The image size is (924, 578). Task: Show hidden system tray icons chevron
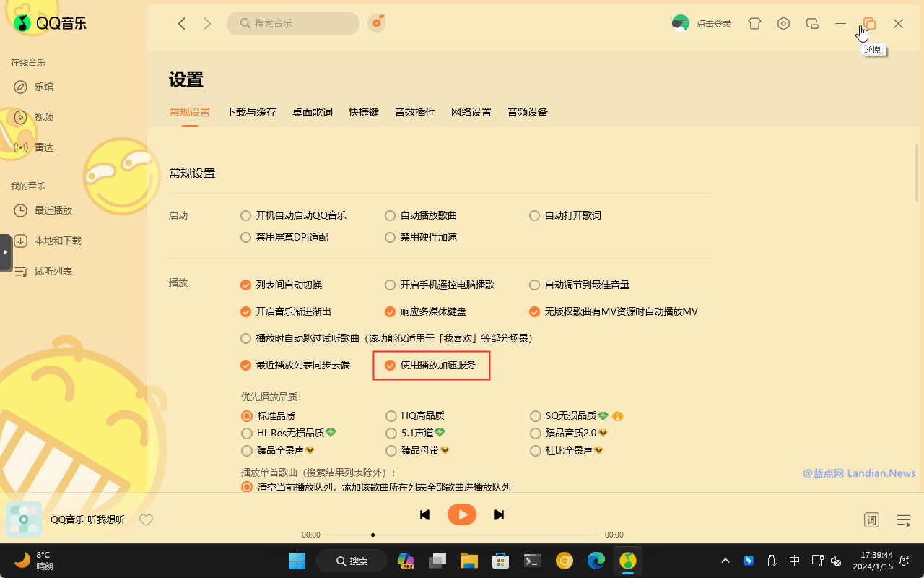point(725,561)
